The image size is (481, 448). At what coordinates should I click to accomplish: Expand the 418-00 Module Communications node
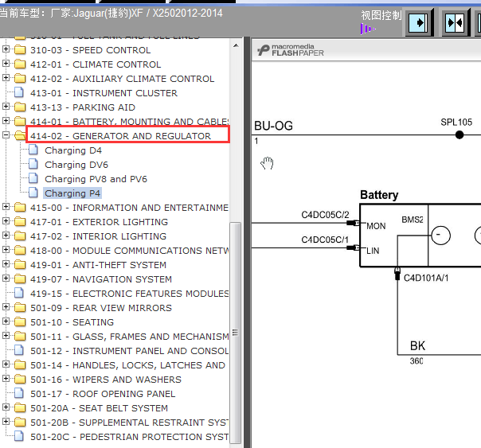pos(6,250)
